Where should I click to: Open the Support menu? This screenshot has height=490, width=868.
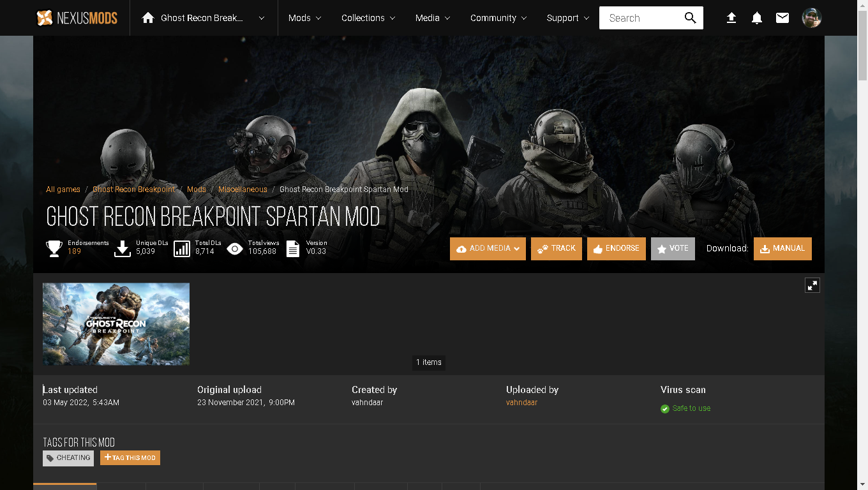click(x=567, y=18)
